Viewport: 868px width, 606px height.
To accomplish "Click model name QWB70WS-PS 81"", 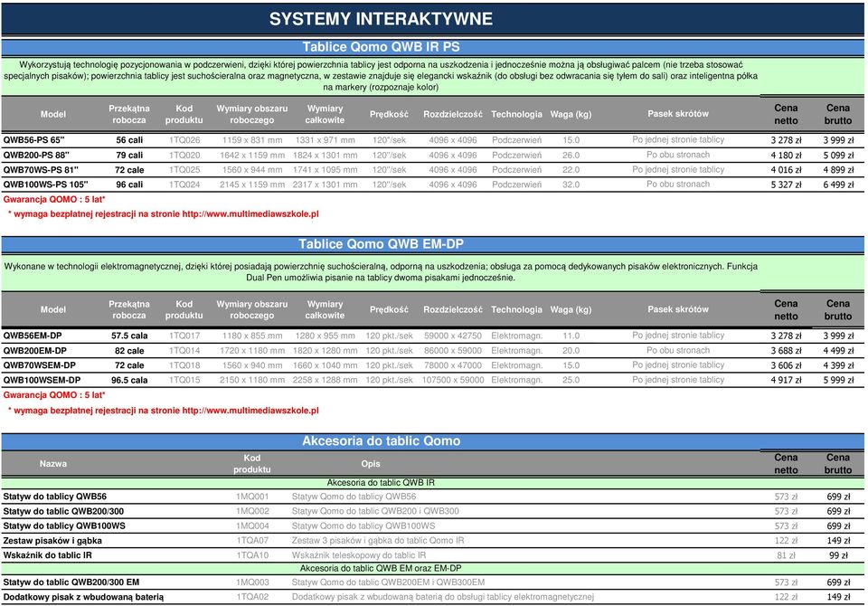I will click(x=41, y=169).
